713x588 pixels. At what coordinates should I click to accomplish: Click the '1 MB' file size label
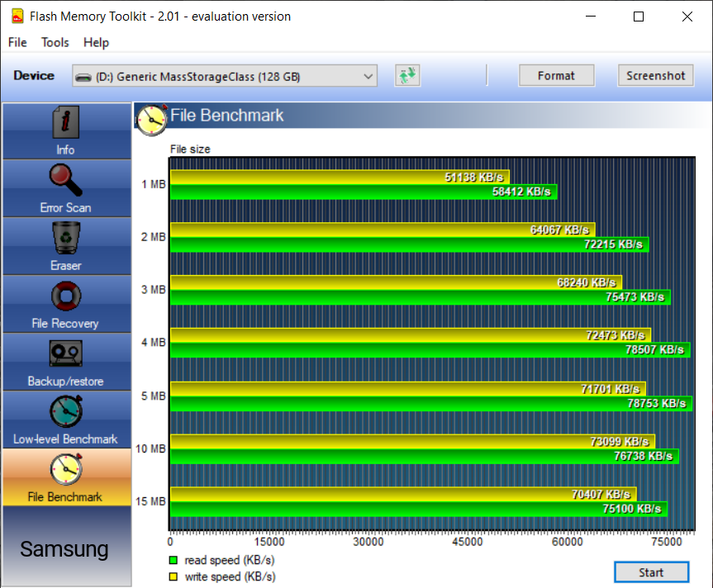click(153, 184)
